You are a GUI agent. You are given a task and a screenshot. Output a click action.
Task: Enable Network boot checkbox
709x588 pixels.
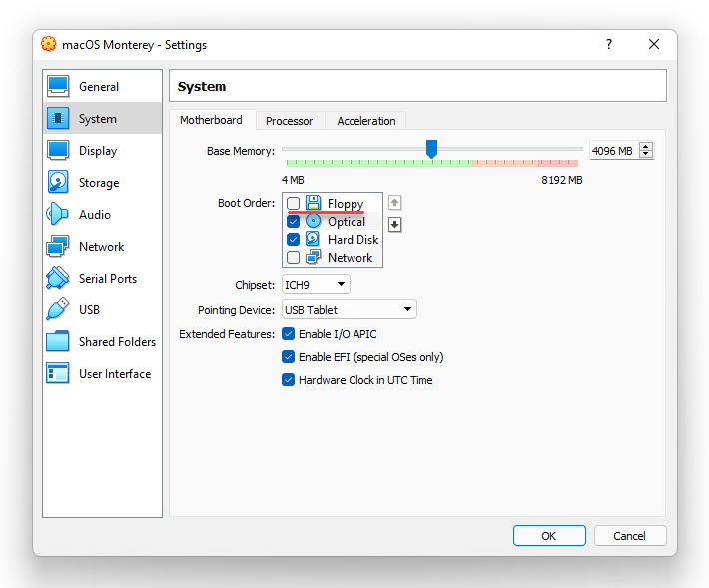[293, 257]
